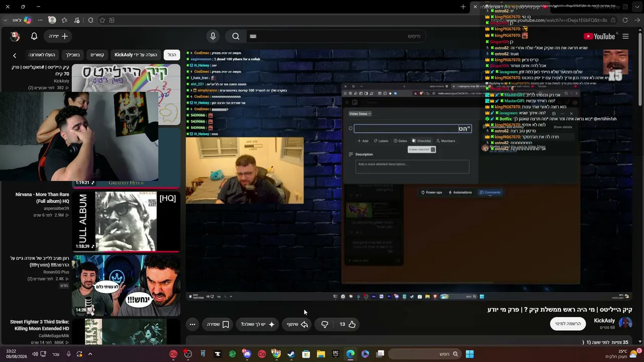Viewport: 644px width, 362px height.
Task: Open Edge settings and more ellipsis
Action: pyautogui.click(x=40, y=20)
